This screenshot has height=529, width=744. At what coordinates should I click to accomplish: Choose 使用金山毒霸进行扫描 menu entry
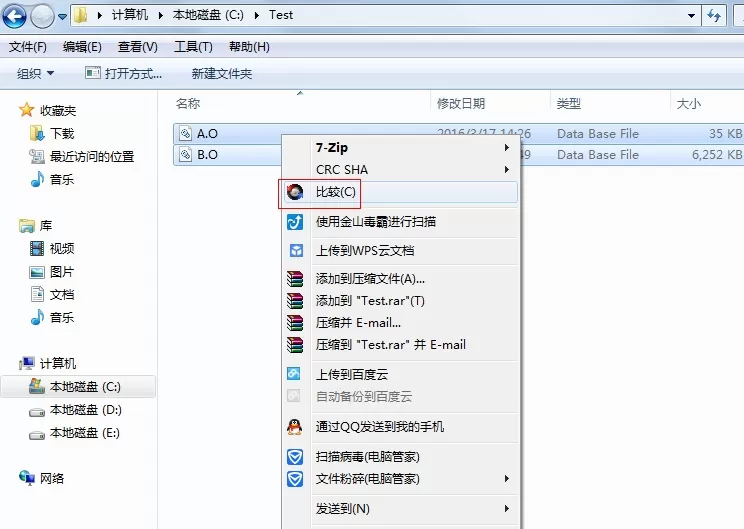[400, 222]
